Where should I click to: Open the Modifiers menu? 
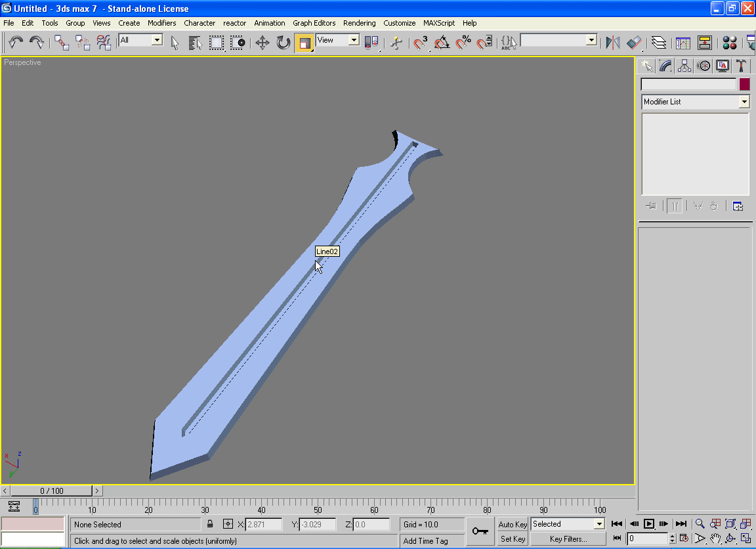[x=161, y=23]
